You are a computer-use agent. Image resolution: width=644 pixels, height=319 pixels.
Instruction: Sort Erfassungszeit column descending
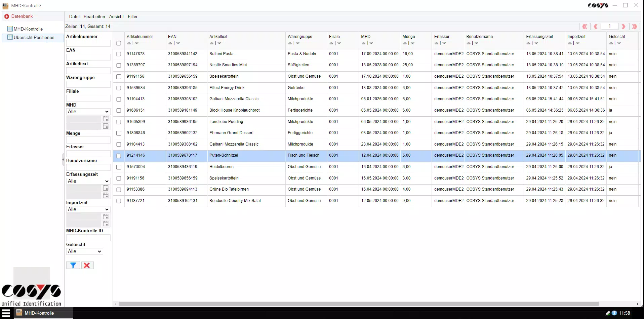click(536, 43)
